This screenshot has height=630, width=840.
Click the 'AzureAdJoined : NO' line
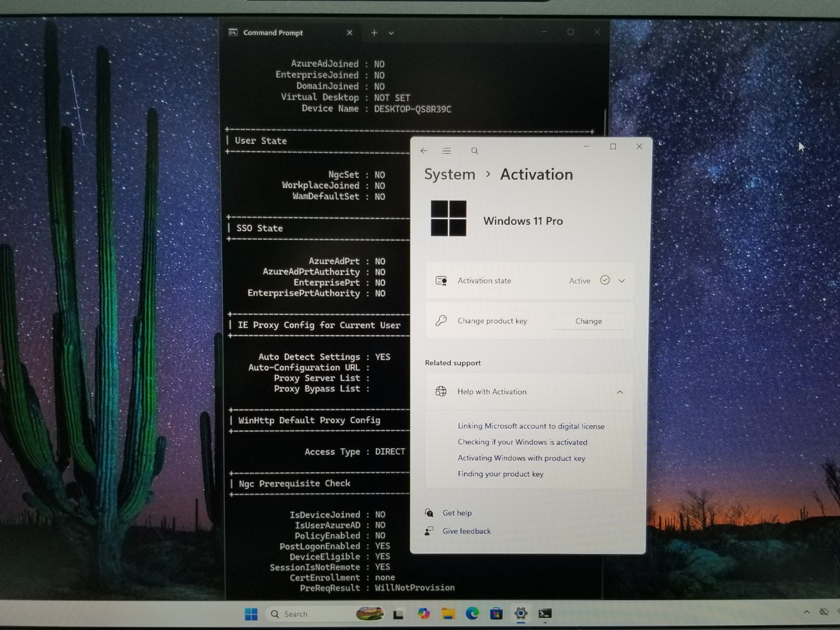(338, 64)
